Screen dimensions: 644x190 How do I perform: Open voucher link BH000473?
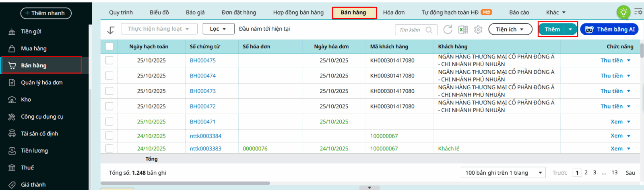[x=202, y=91]
